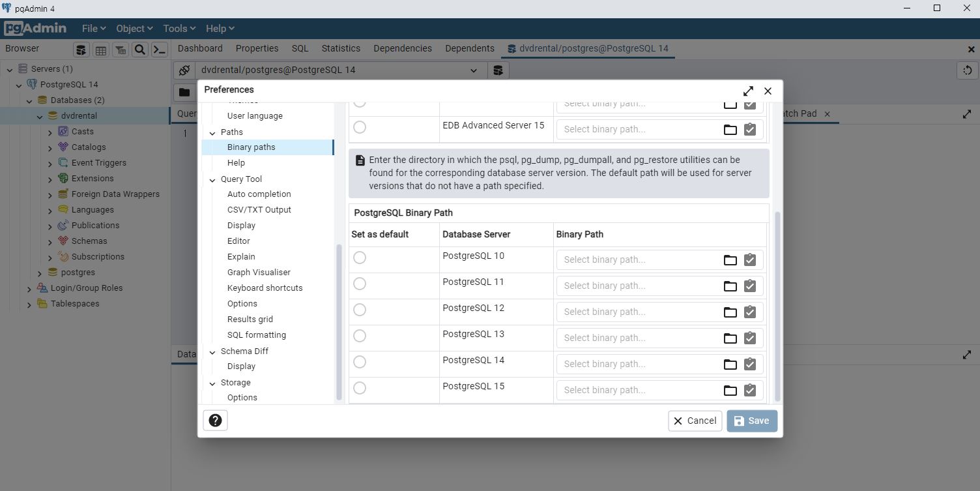Browse folder for PostgreSQL 14 binary path

(730, 365)
